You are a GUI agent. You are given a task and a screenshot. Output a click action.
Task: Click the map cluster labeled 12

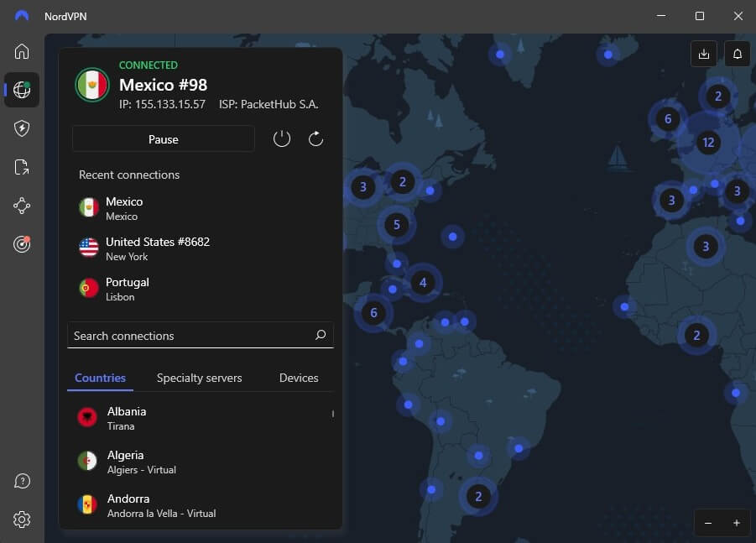pos(708,143)
